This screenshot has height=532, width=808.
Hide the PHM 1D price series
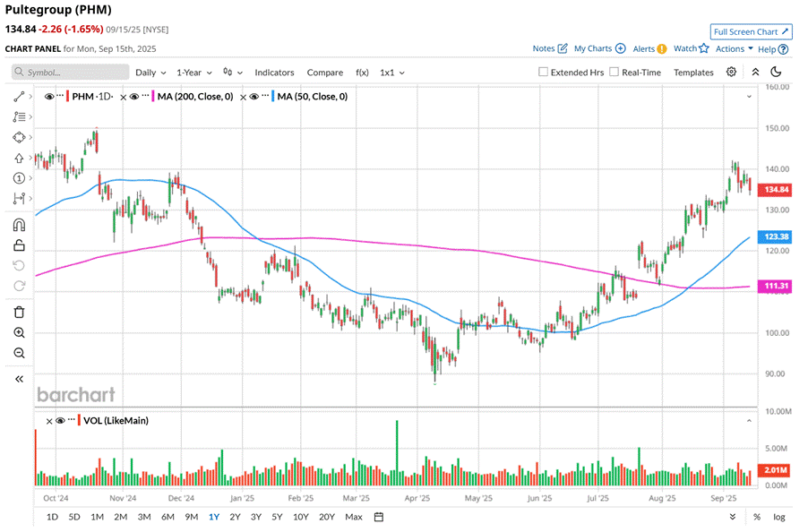49,97
